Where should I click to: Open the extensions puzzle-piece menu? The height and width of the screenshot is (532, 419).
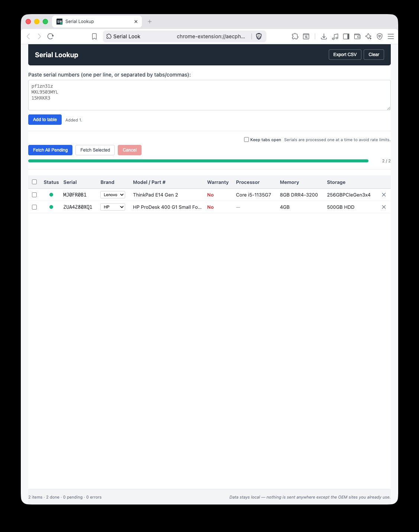click(x=295, y=36)
